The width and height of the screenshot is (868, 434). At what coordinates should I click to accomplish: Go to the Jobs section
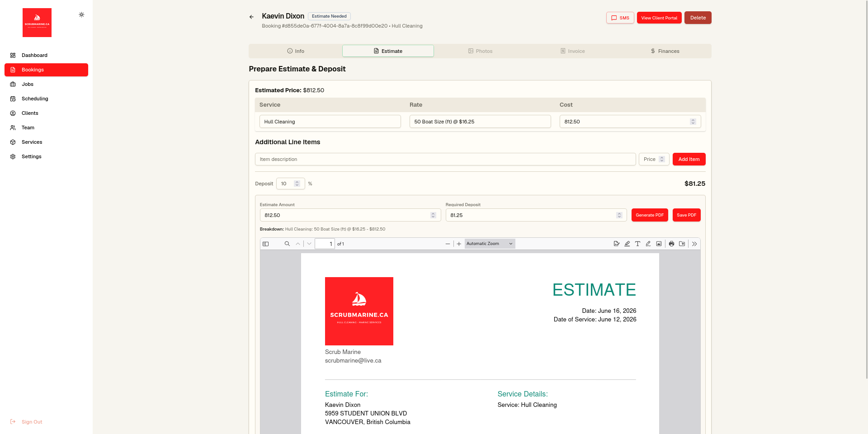point(46,84)
